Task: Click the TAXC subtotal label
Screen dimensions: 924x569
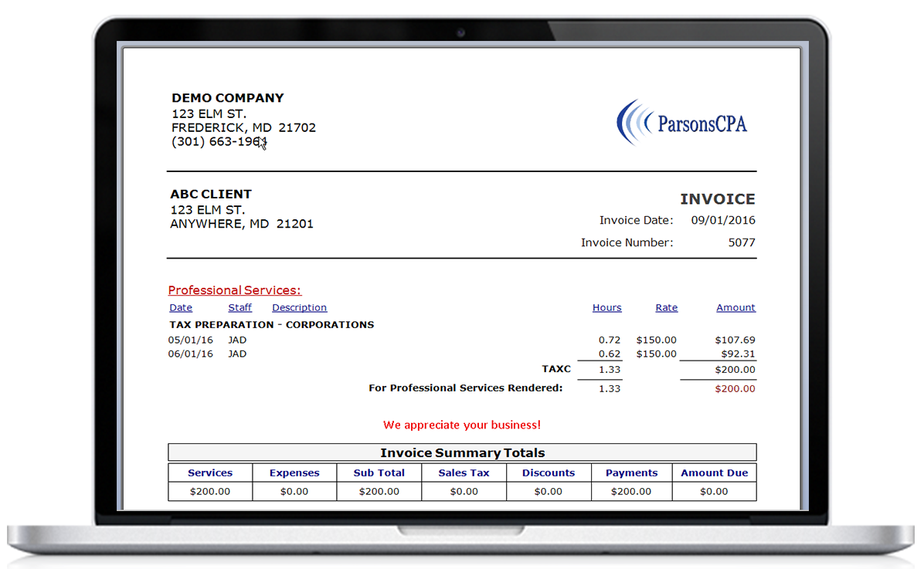Action: point(556,369)
